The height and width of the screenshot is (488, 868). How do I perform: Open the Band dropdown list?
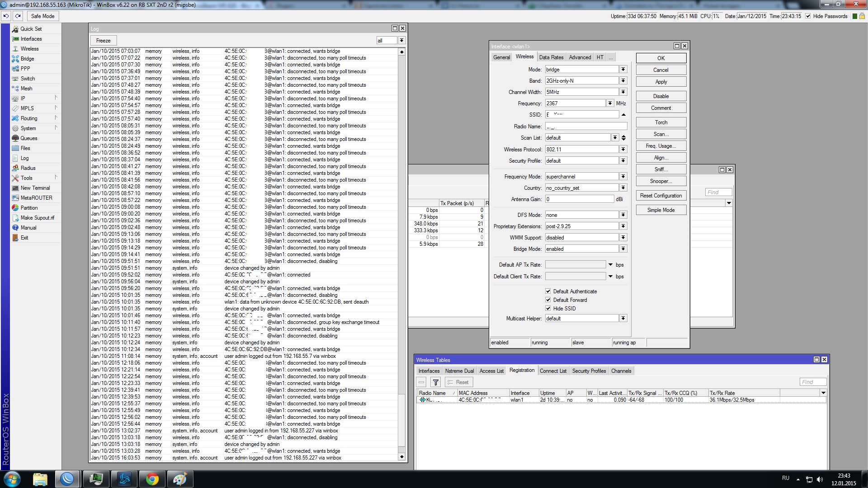[623, 81]
